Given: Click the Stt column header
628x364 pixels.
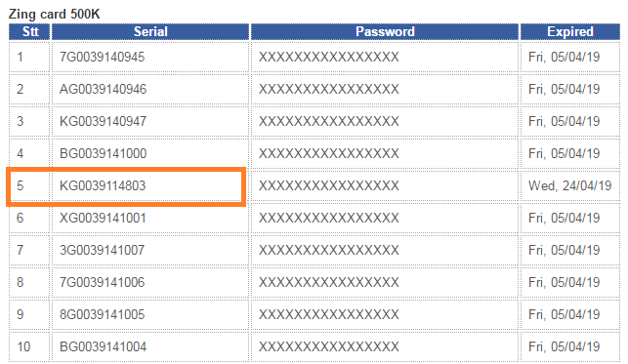Looking at the screenshot, I should (29, 31).
